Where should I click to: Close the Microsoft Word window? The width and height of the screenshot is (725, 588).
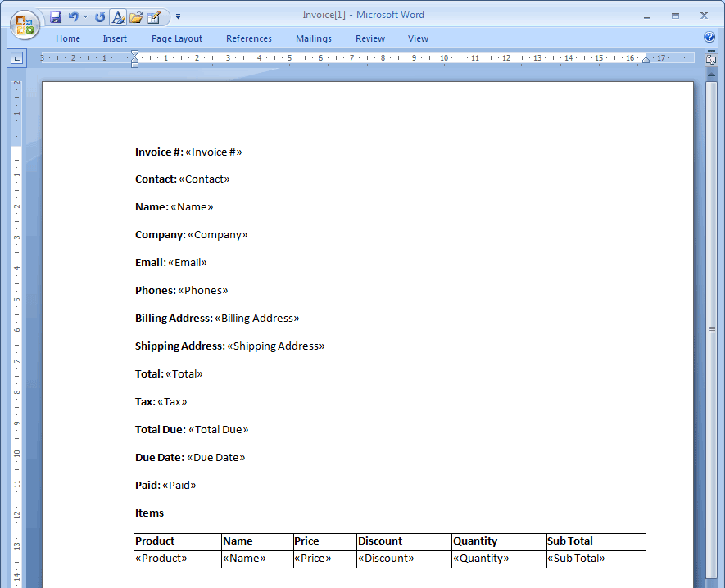(x=704, y=16)
